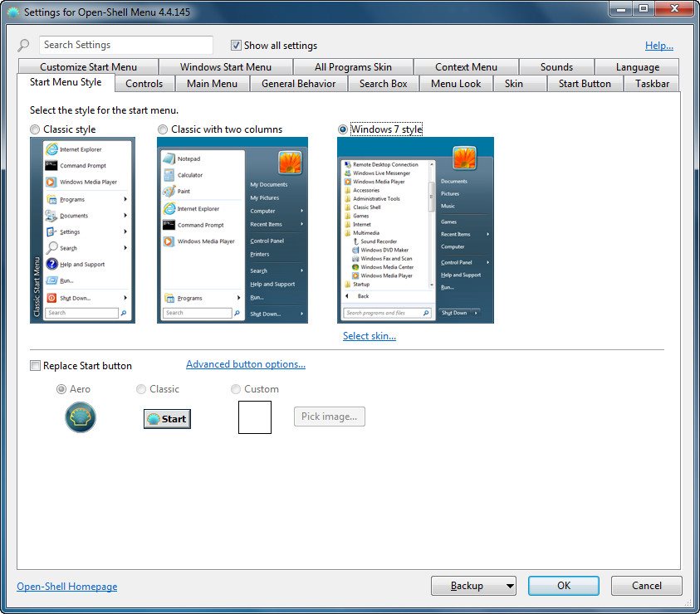Uncheck Show all settings
Viewport: 700px width, 614px height.
coord(236,46)
